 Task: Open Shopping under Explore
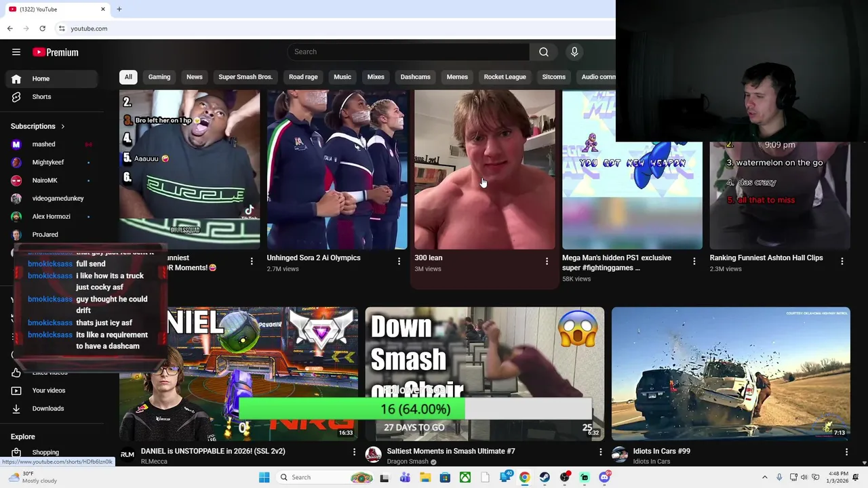coord(52,452)
